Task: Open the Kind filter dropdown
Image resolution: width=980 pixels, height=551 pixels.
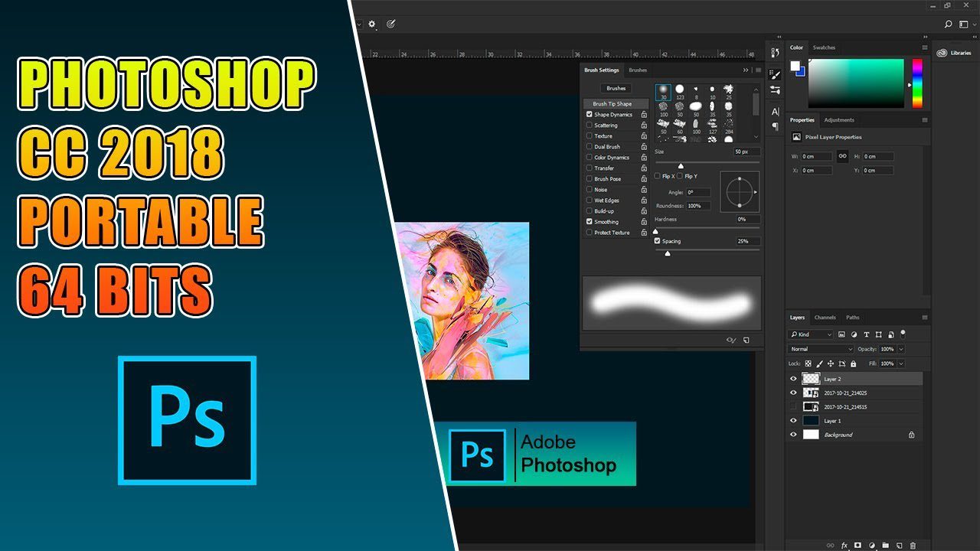Action: (x=811, y=334)
